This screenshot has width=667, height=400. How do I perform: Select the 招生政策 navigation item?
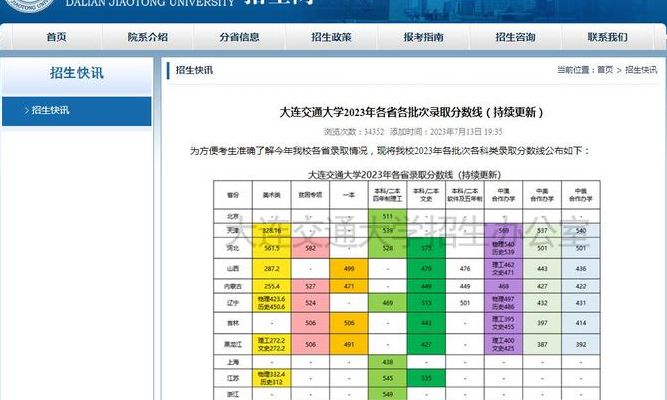point(331,37)
